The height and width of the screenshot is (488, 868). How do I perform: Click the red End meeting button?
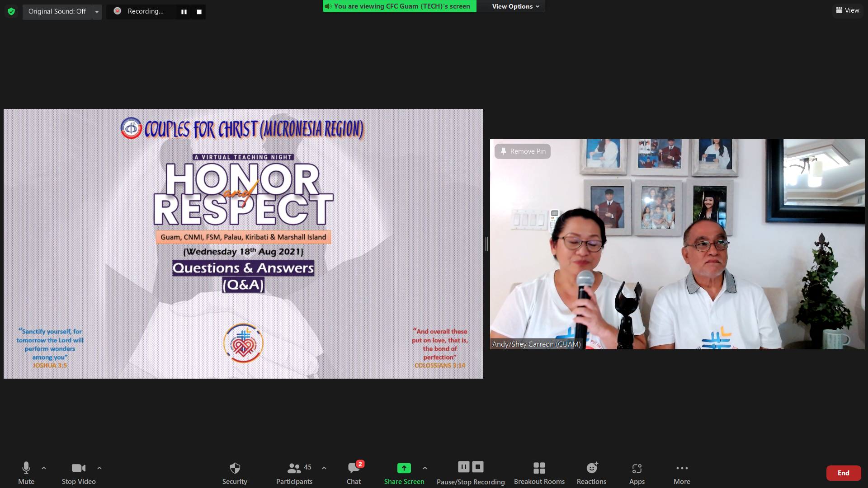[844, 473]
